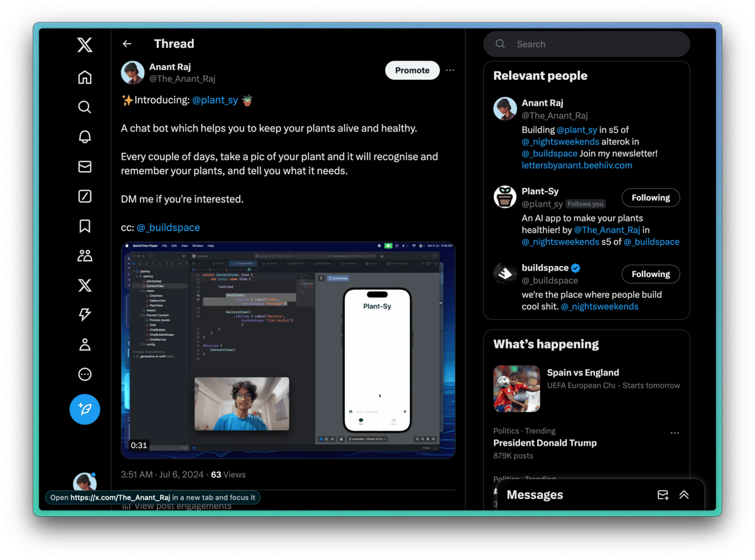
Task: Click the 63 Views count
Action: coord(228,475)
